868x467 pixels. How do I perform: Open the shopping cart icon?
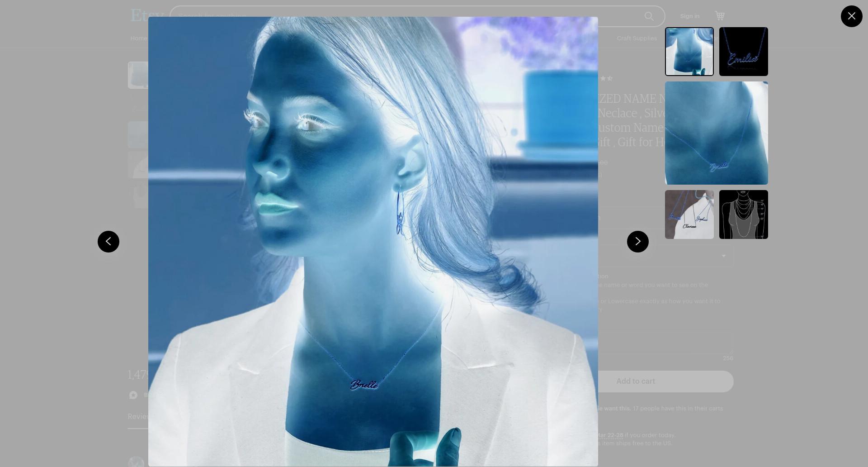pos(720,16)
